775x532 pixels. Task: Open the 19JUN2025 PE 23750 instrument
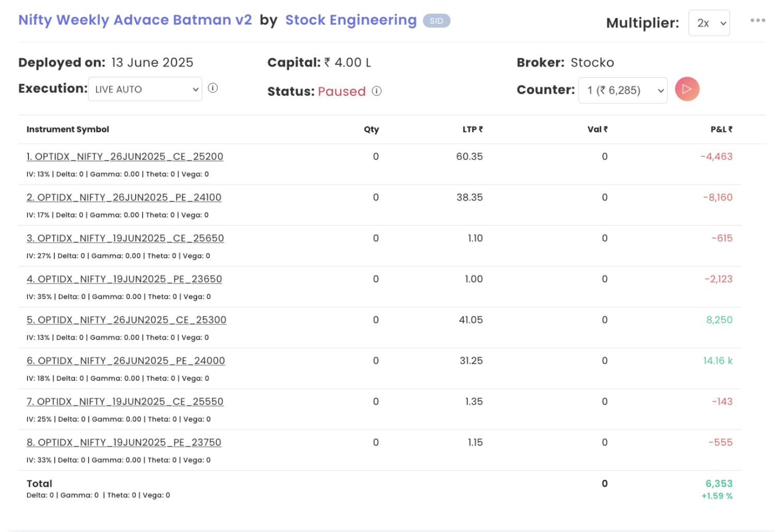tap(124, 442)
